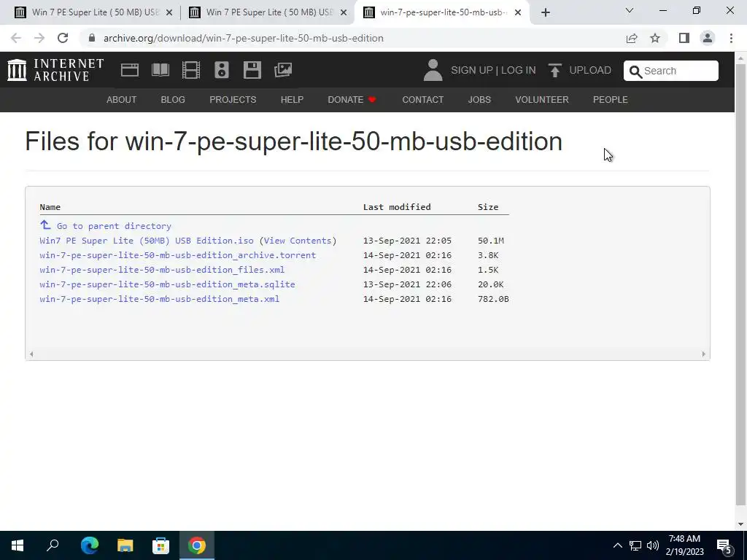
Task: Open the Images icon in header
Action: [283, 70]
